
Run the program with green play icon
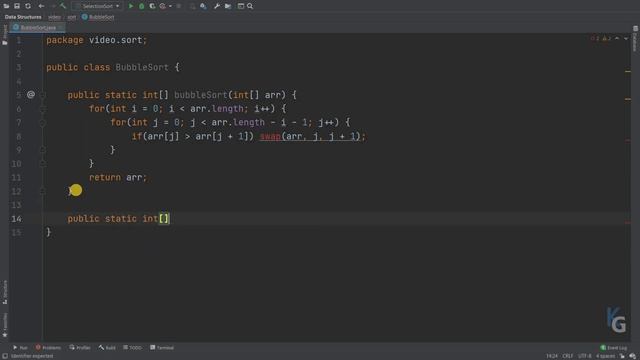coord(131,6)
